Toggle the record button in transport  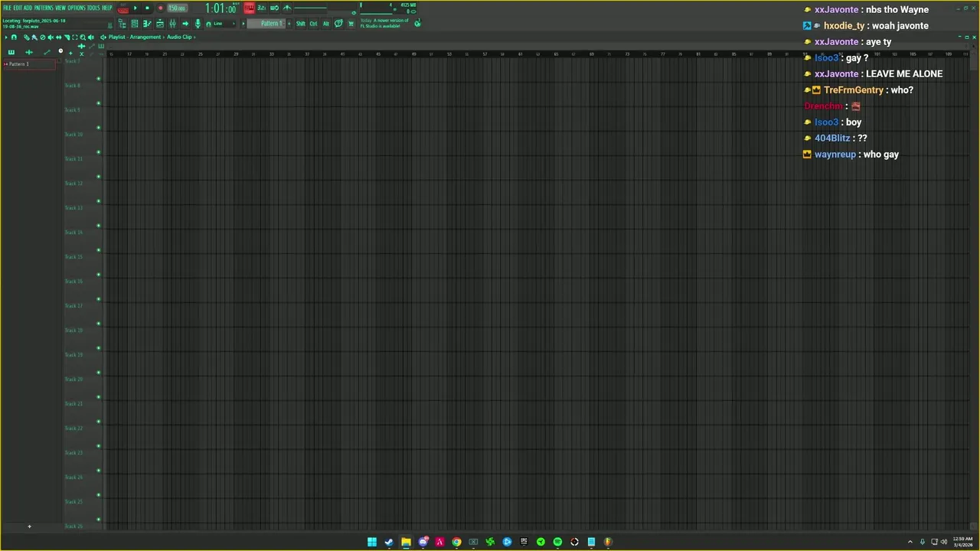coord(160,8)
